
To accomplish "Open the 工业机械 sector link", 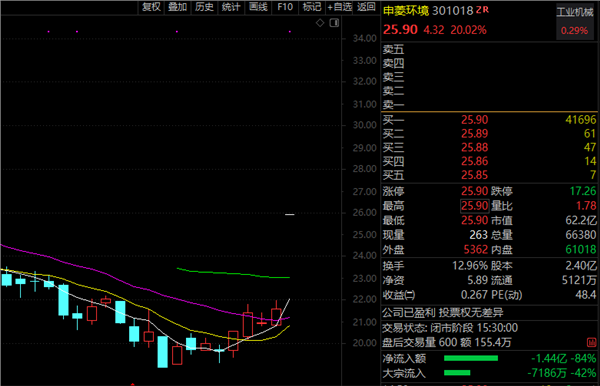I will [x=575, y=12].
